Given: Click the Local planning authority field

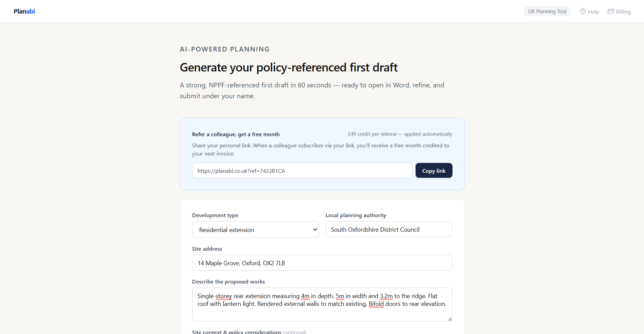Looking at the screenshot, I should click(x=389, y=229).
